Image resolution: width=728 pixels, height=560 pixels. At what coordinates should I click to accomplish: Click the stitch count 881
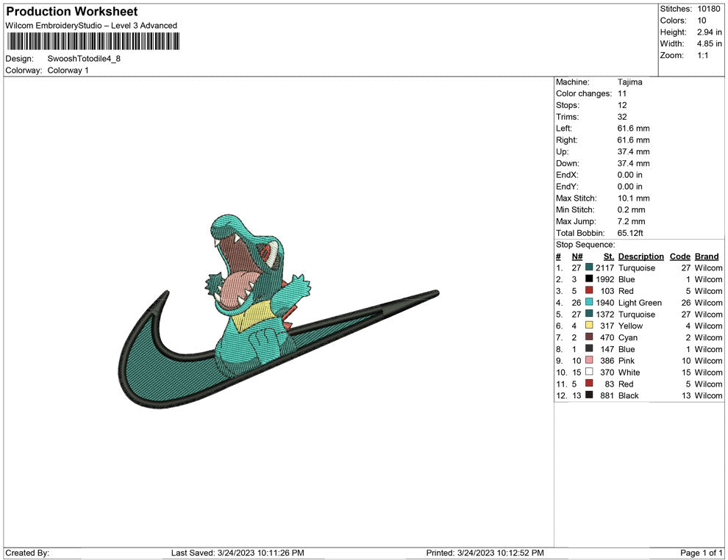click(x=607, y=395)
